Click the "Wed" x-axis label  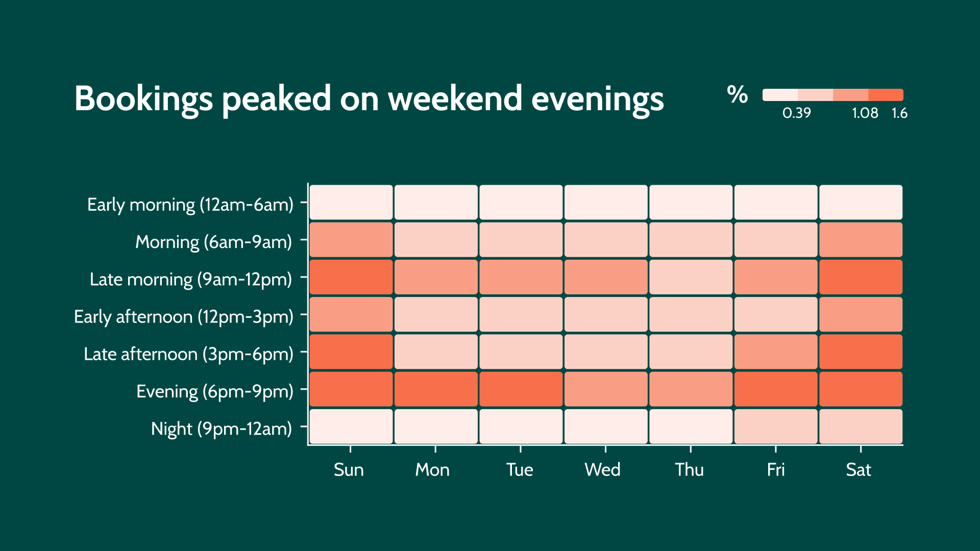coord(602,469)
